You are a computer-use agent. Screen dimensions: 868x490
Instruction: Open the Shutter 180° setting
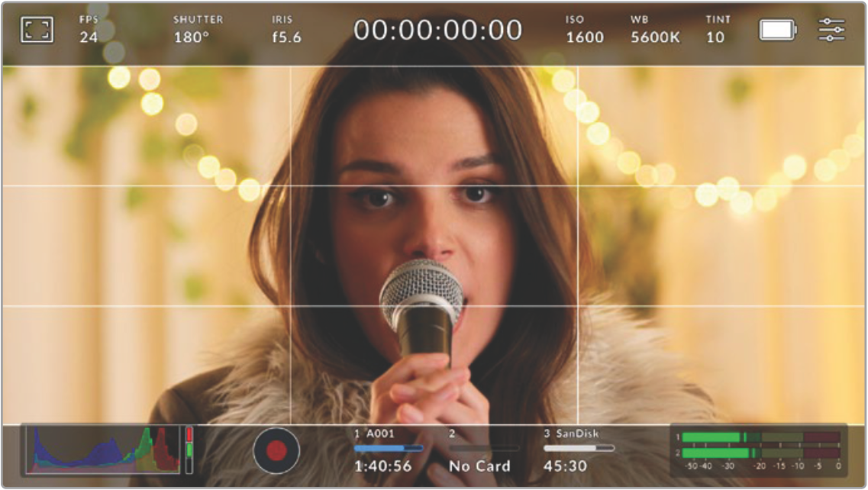[198, 29]
